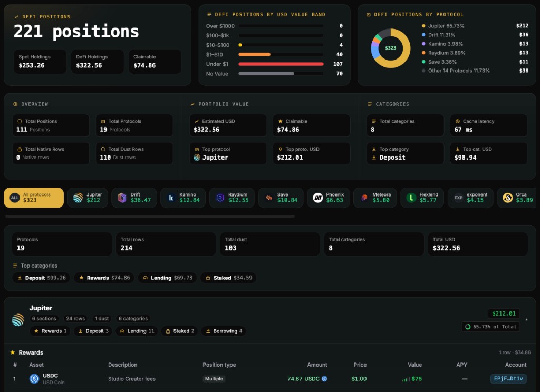The height and width of the screenshot is (392, 540).
Task: Click the percentage ring icon beside 65.73%
Action: 468,327
